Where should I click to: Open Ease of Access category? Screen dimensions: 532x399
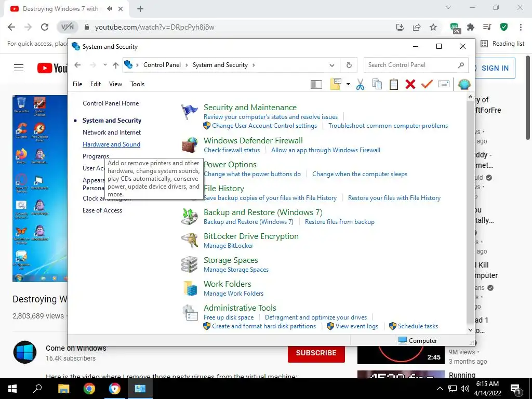102,210
